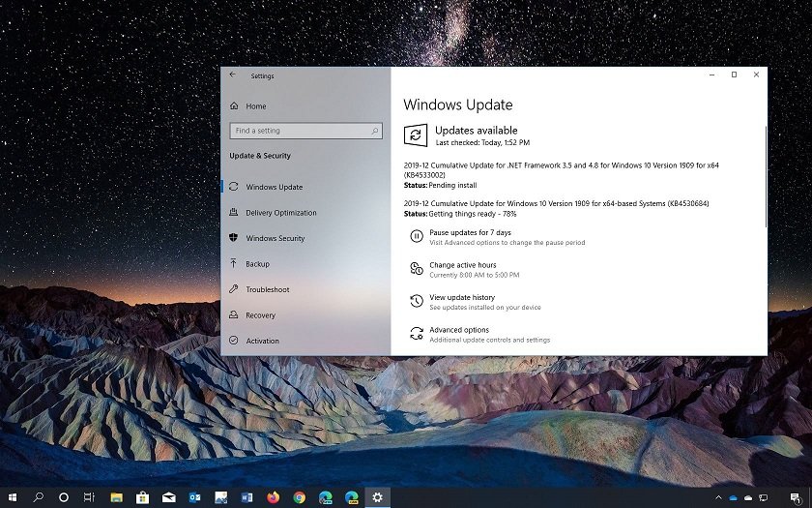Click the Windows Security shield icon
The width and height of the screenshot is (812, 508).
click(234, 238)
